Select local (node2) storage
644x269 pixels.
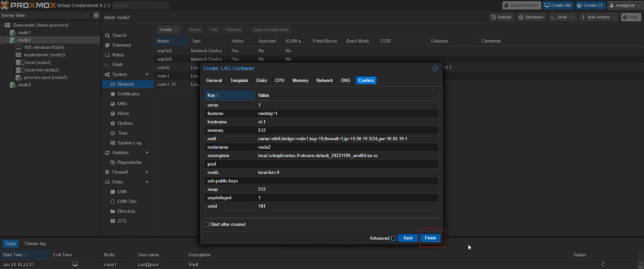click(38, 62)
